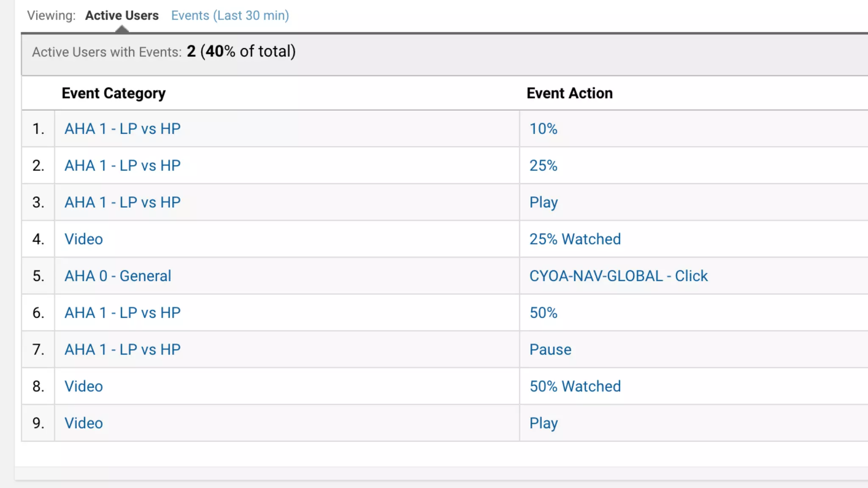This screenshot has width=868, height=488.
Task: Open the AHA 0 - General category
Action: 118,276
